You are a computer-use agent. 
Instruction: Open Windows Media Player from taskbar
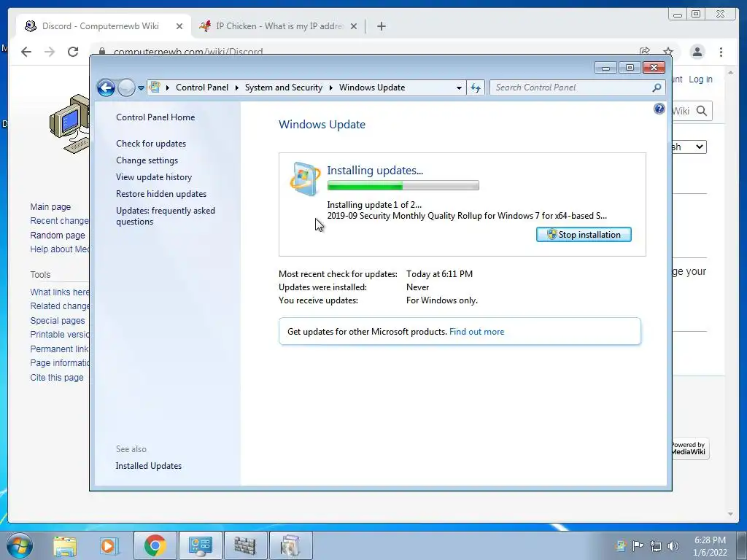tap(109, 545)
